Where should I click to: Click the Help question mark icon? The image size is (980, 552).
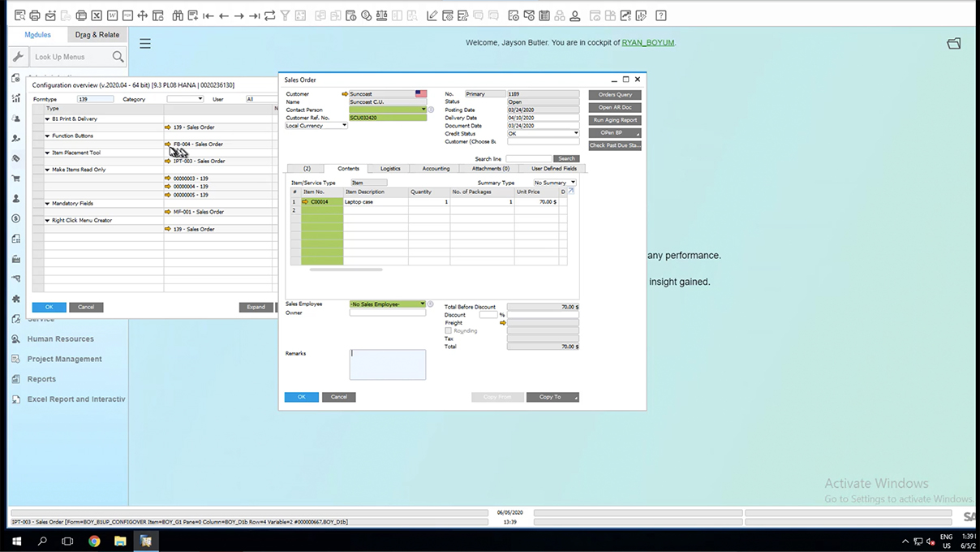661,15
